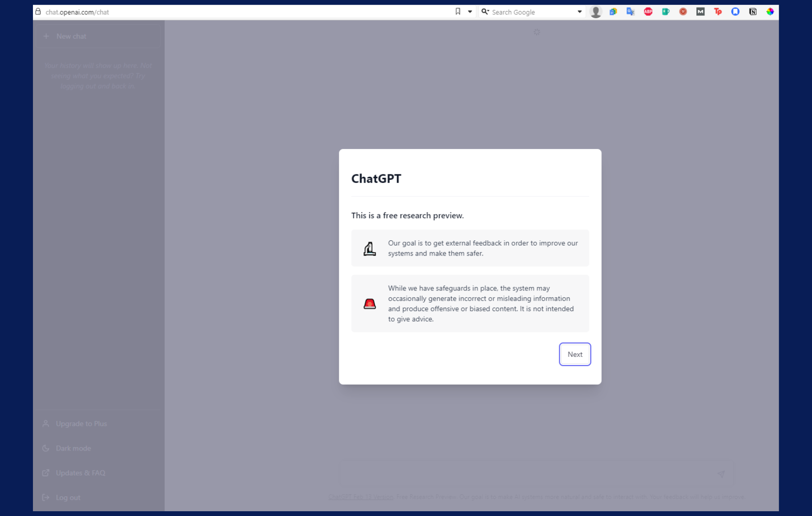Open the search engine magnifier selector
The height and width of the screenshot is (516, 812).
(x=485, y=11)
